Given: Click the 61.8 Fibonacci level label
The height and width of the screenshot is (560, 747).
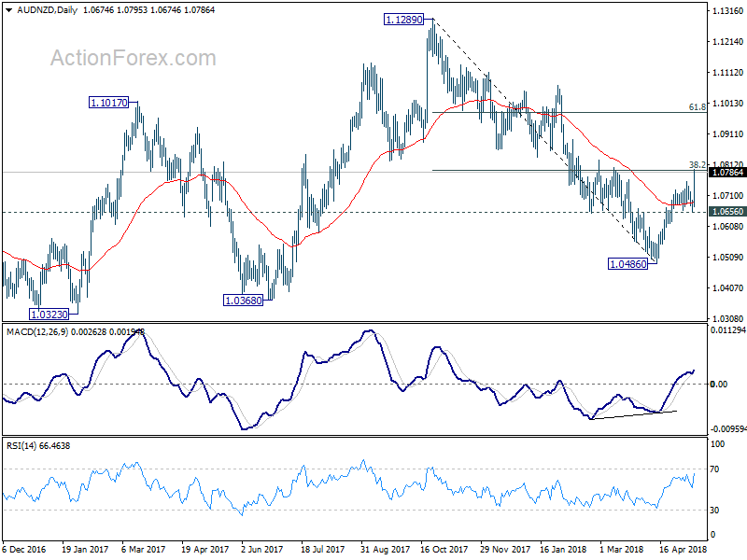Looking at the screenshot, I should pyautogui.click(x=698, y=107).
